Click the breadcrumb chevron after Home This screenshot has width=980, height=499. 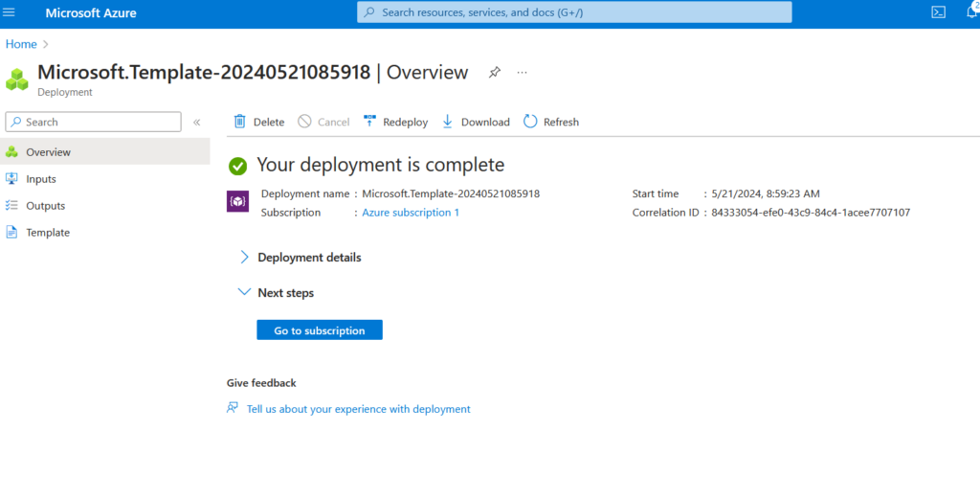(x=46, y=44)
